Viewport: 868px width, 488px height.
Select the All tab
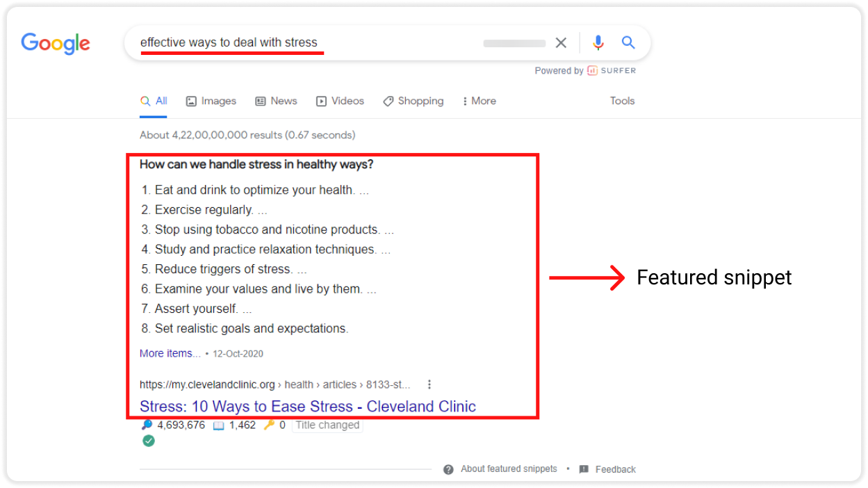click(x=154, y=101)
